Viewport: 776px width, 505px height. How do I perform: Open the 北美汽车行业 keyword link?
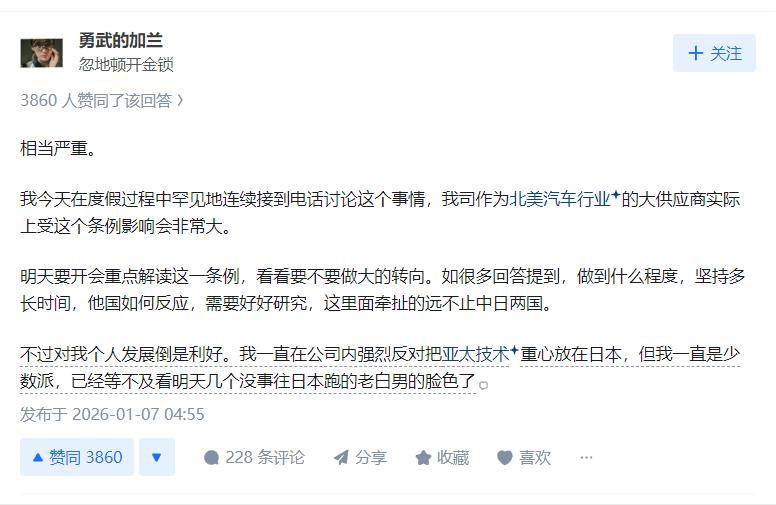click(560, 199)
